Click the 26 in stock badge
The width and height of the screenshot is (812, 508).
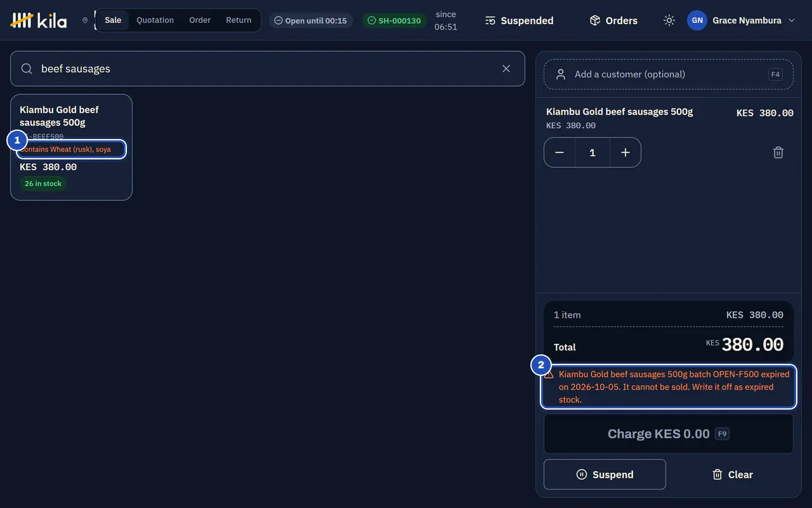click(x=43, y=184)
